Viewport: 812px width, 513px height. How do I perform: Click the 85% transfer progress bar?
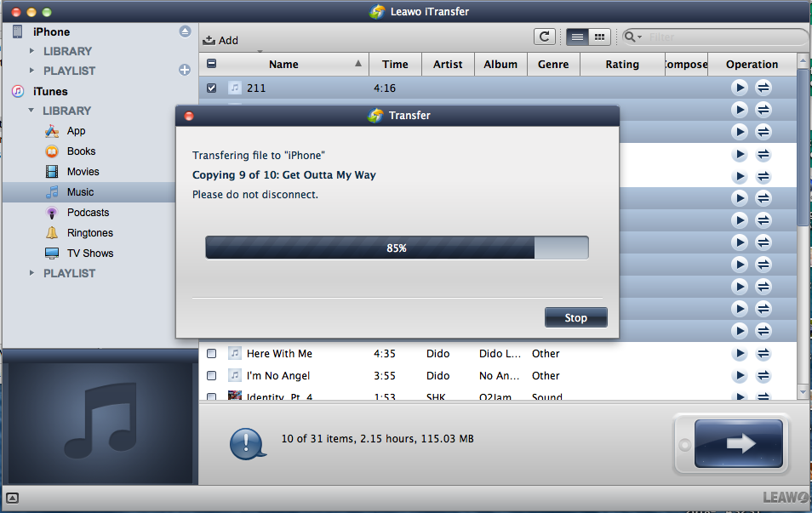coord(397,248)
